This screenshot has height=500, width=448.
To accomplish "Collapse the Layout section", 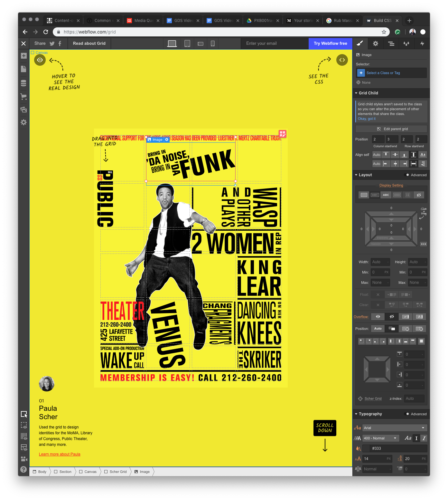I will click(356, 175).
